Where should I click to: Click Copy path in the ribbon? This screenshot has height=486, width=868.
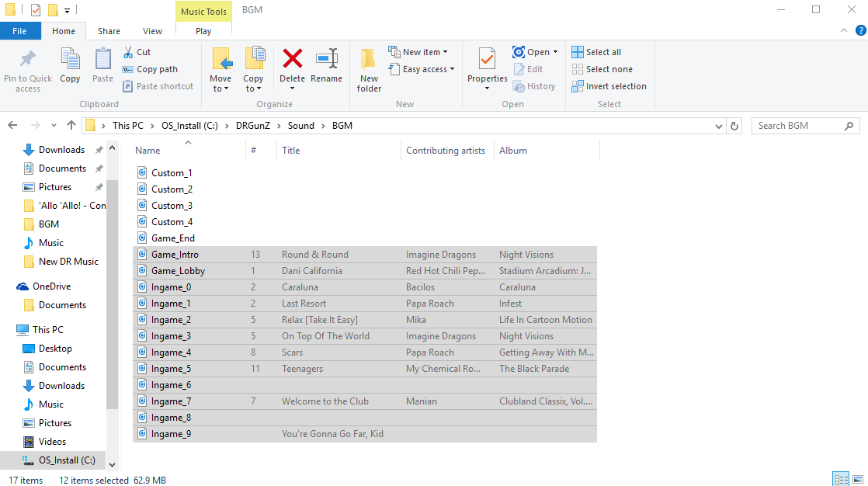150,69
